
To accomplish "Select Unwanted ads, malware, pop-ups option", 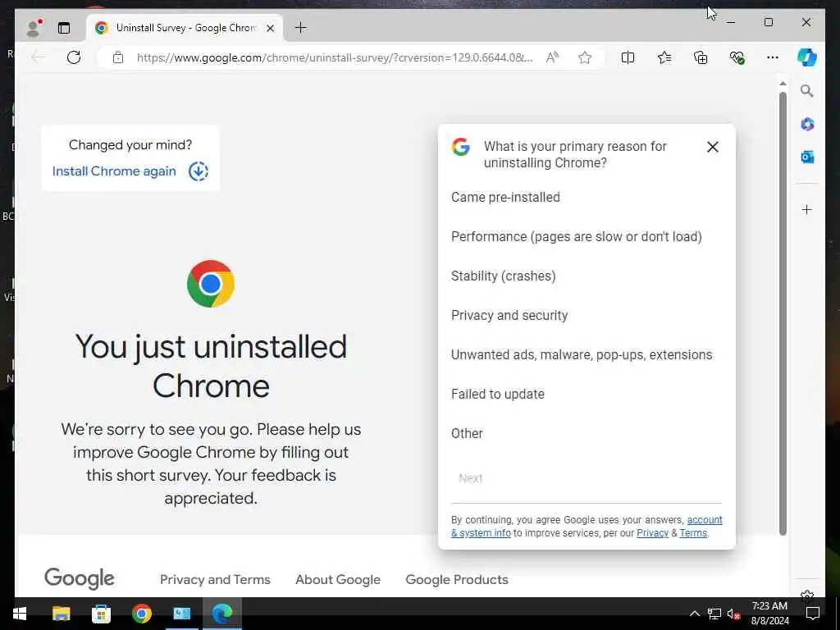I will (x=582, y=354).
